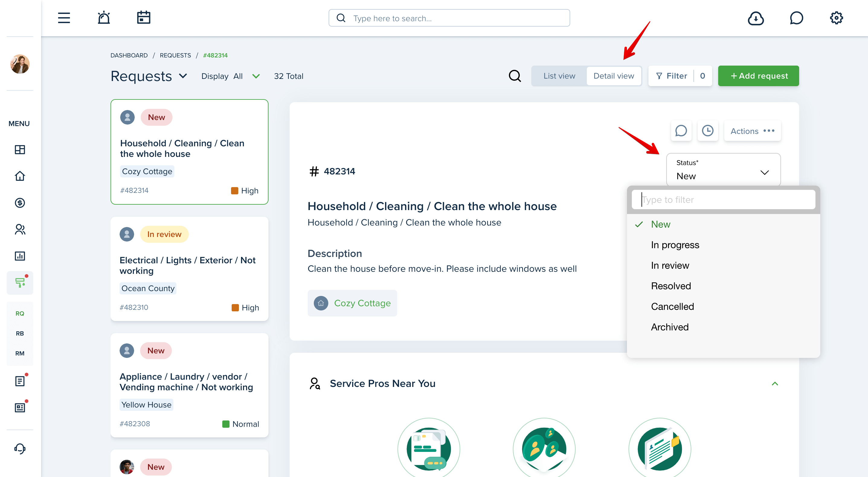Open request history clock icon
Screen dimensions: 868x477
(x=708, y=131)
